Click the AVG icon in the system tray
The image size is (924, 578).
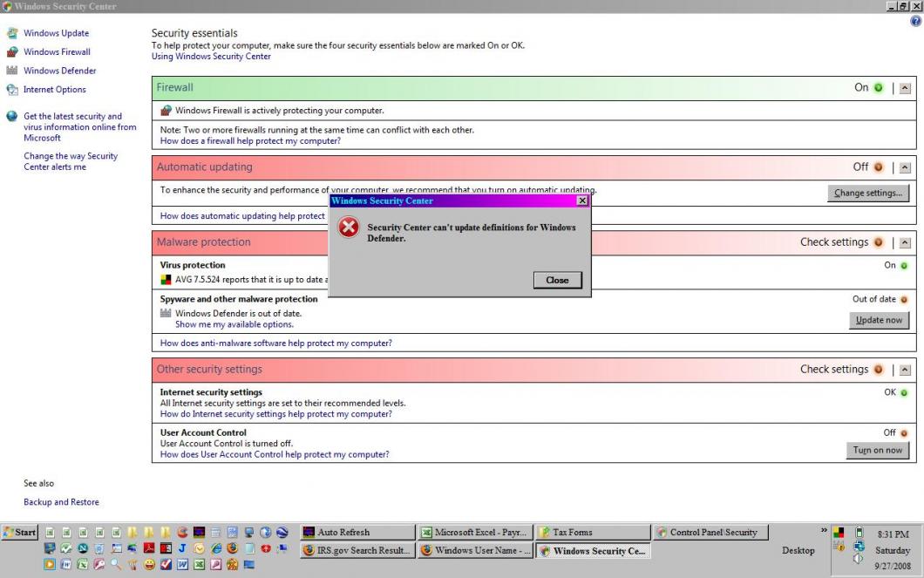[x=839, y=532]
